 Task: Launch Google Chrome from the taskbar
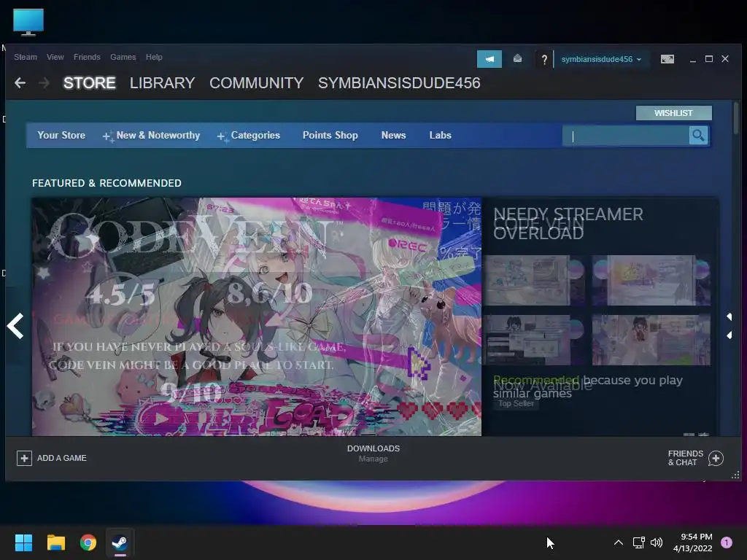[x=88, y=542]
